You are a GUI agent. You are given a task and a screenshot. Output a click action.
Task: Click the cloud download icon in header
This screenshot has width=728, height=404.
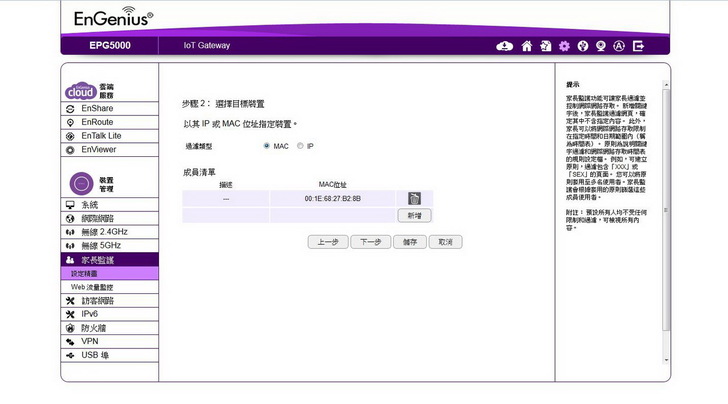[x=505, y=46]
